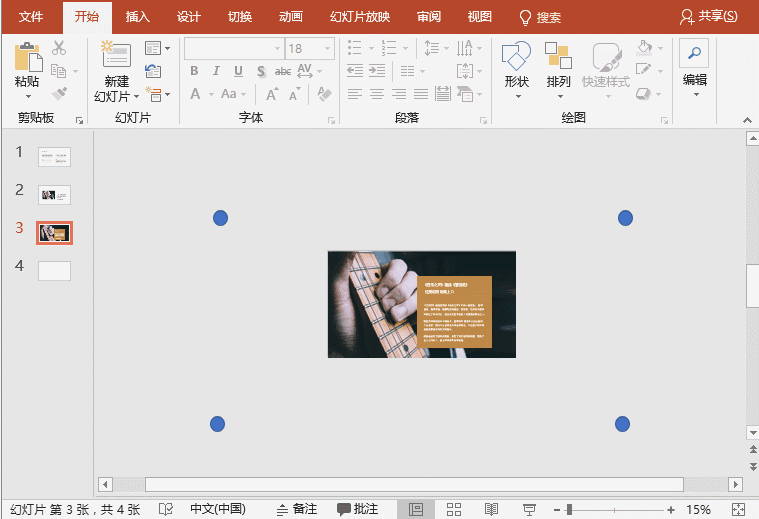Switch to the 插入 (Insert) tab
Screen dimensions: 759x519
coord(138,17)
